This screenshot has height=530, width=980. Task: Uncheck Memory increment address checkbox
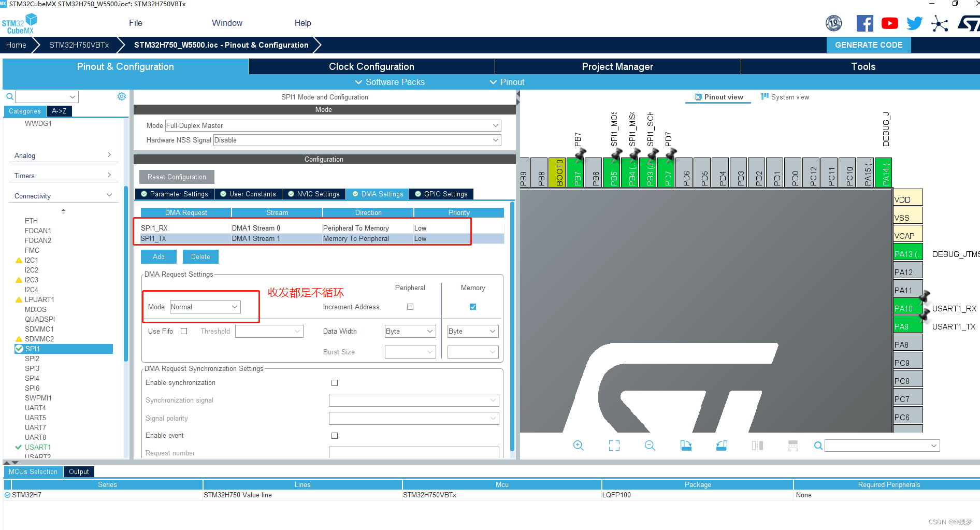473,307
